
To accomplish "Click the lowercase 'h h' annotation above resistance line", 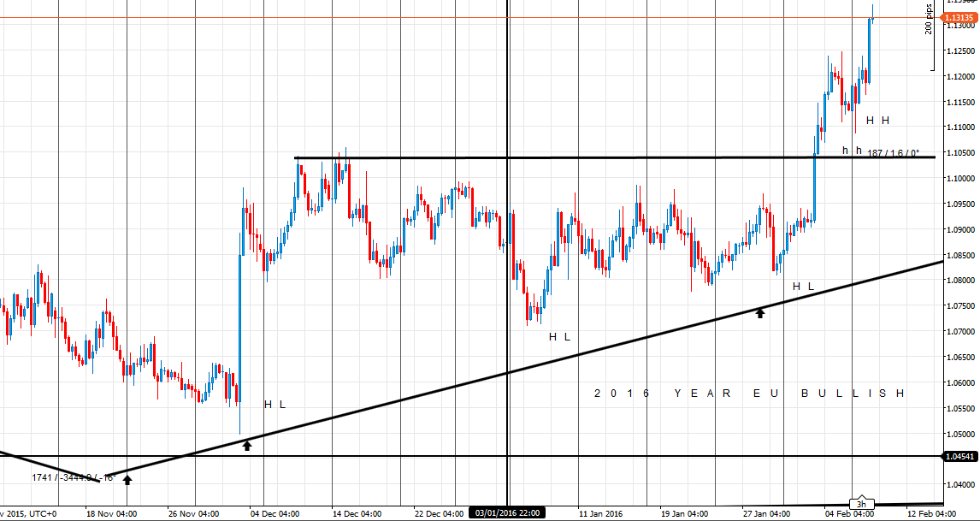I will pyautogui.click(x=852, y=151).
